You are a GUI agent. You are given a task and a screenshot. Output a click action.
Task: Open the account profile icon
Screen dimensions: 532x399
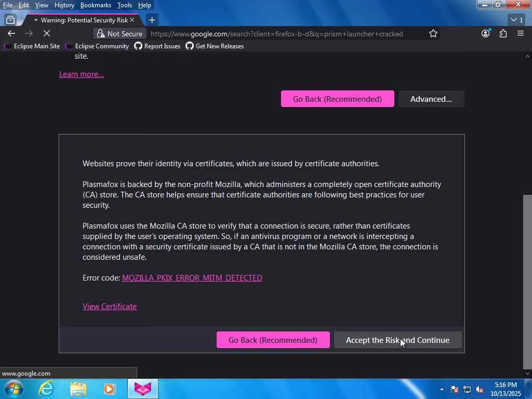coord(486,34)
